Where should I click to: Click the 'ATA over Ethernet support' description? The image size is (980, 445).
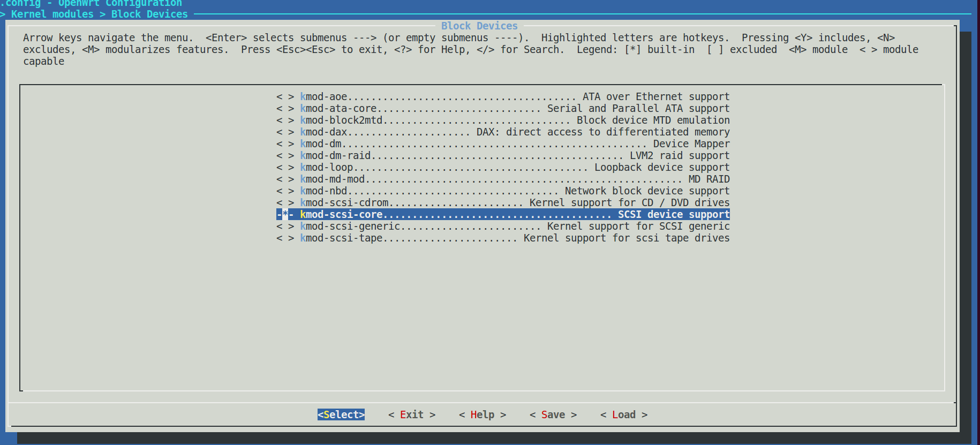656,97
